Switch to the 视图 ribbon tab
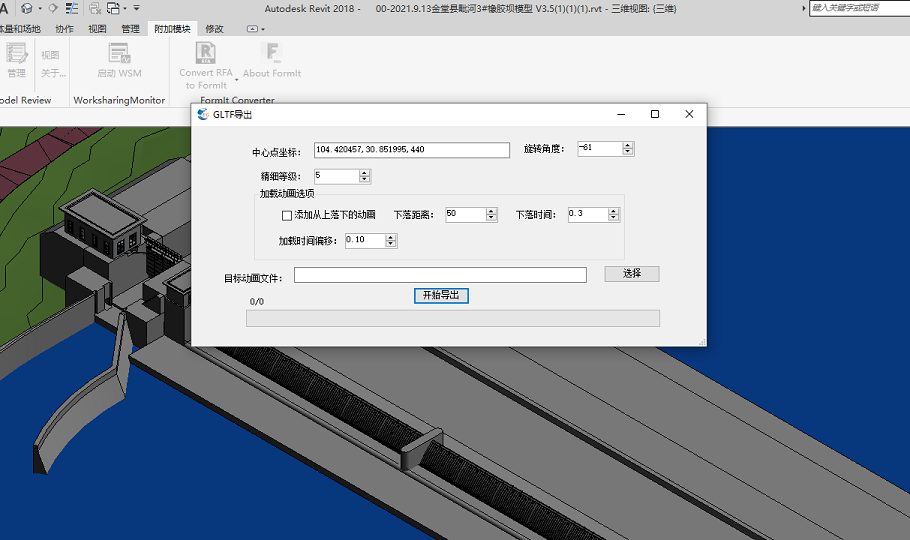 (x=97, y=29)
